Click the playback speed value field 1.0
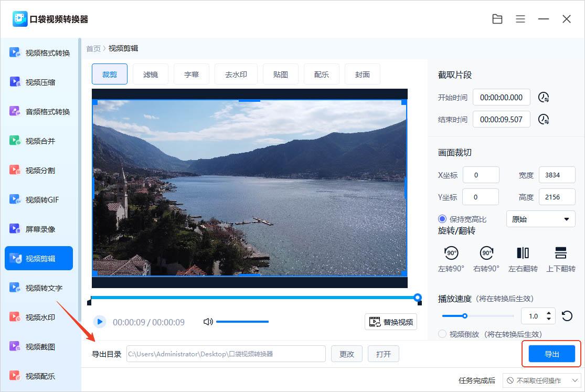 [x=533, y=316]
